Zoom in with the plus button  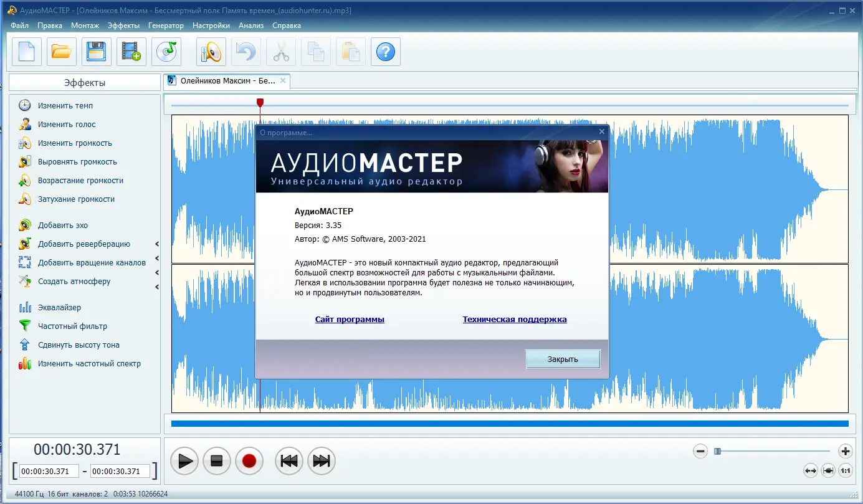tap(845, 451)
